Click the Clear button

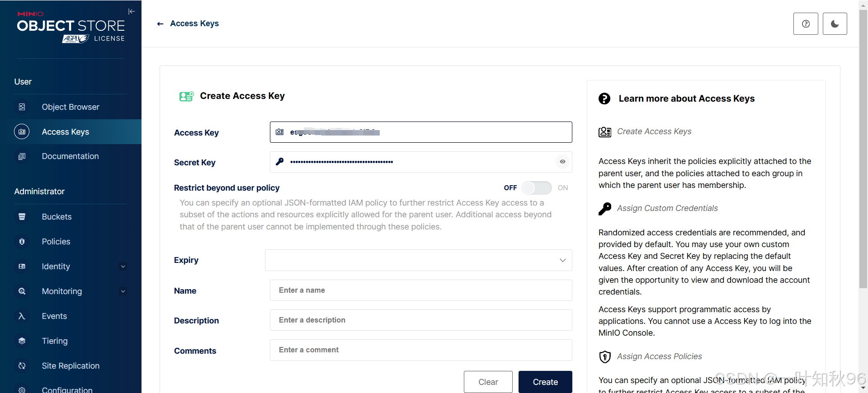pyautogui.click(x=488, y=382)
